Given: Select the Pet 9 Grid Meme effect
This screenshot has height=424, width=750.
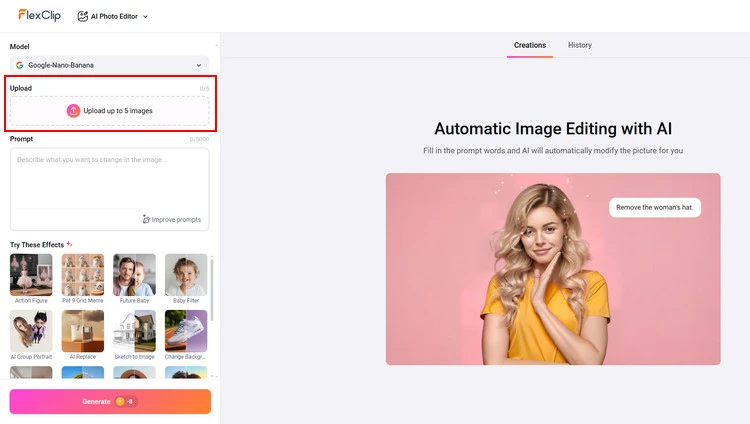Looking at the screenshot, I should click(83, 274).
